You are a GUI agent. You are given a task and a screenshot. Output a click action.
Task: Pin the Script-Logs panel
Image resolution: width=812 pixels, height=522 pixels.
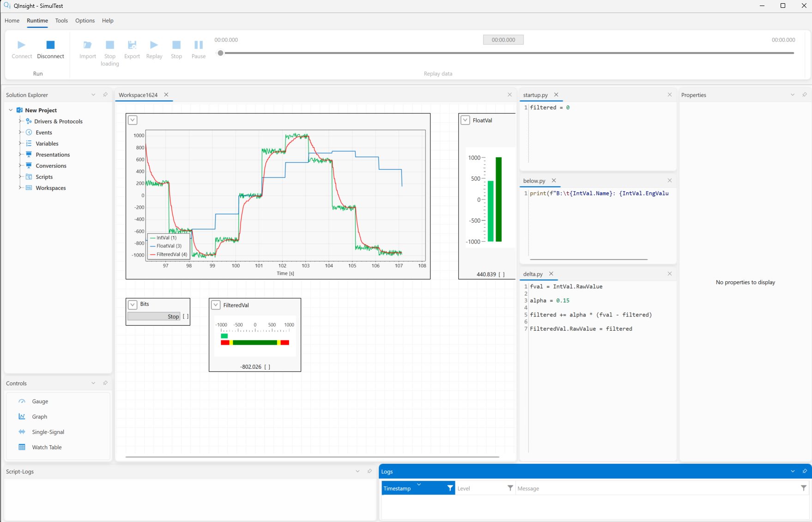point(370,471)
